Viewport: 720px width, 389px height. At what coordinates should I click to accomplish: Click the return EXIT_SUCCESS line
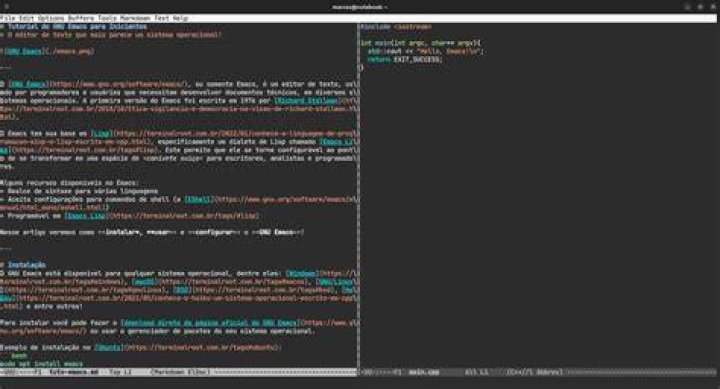tap(405, 60)
